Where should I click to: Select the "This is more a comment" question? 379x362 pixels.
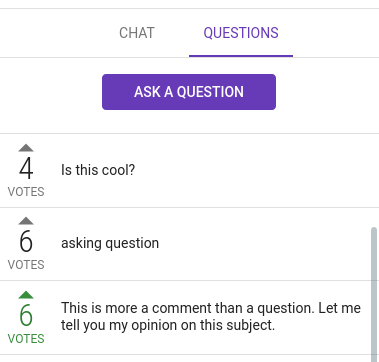(211, 316)
